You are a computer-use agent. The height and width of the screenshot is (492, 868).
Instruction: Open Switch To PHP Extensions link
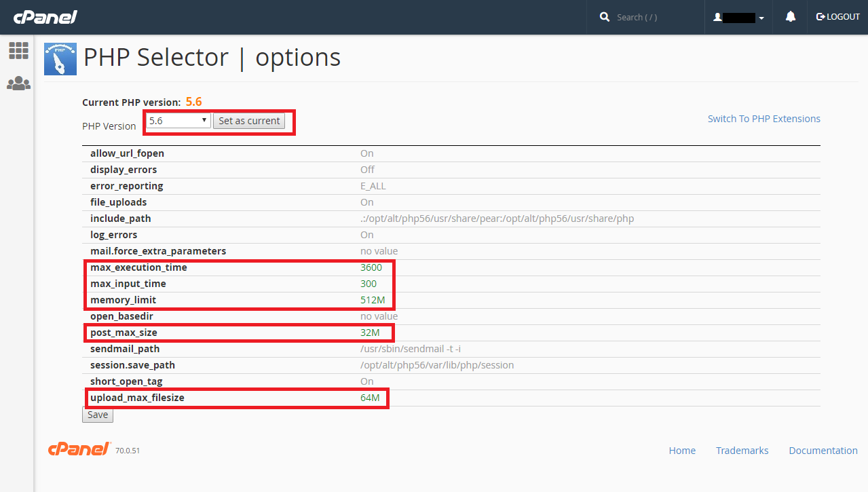763,119
